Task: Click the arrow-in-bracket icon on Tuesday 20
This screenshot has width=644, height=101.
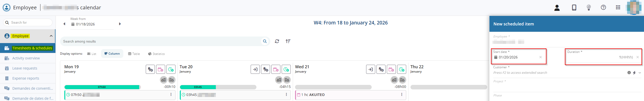Action: click(255, 69)
